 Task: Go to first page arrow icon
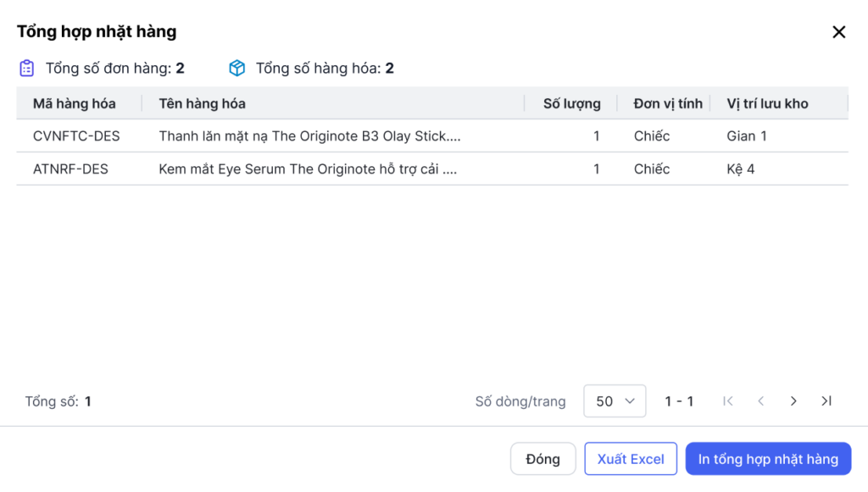728,401
